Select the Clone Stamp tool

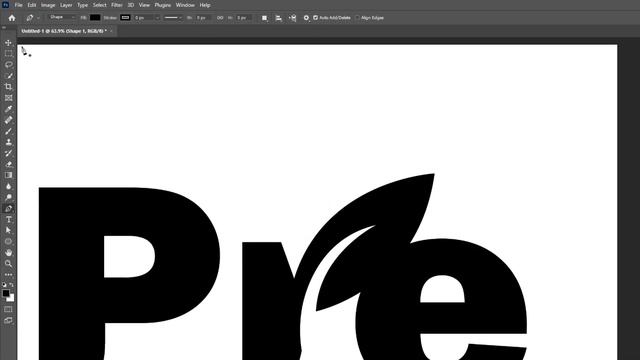click(x=8, y=142)
